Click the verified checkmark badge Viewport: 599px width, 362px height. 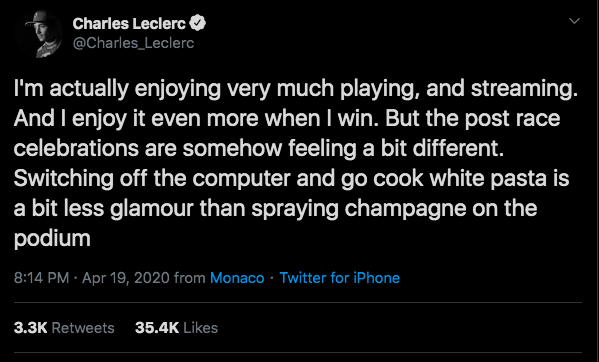click(x=197, y=24)
